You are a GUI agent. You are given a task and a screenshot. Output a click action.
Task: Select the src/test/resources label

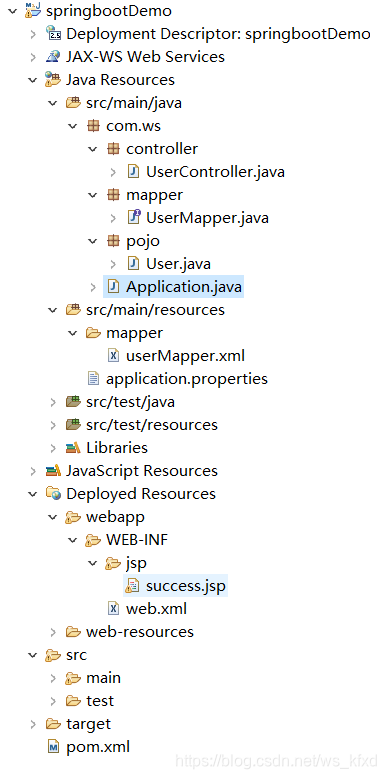pyautogui.click(x=152, y=425)
